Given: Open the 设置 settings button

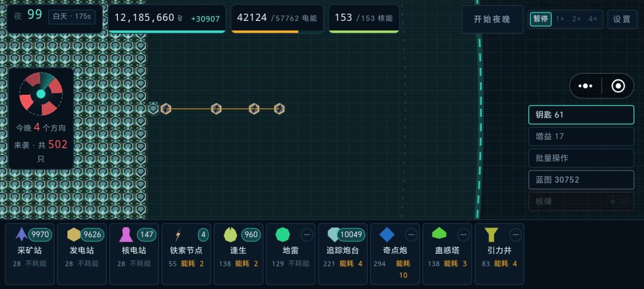Looking at the screenshot, I should [622, 19].
